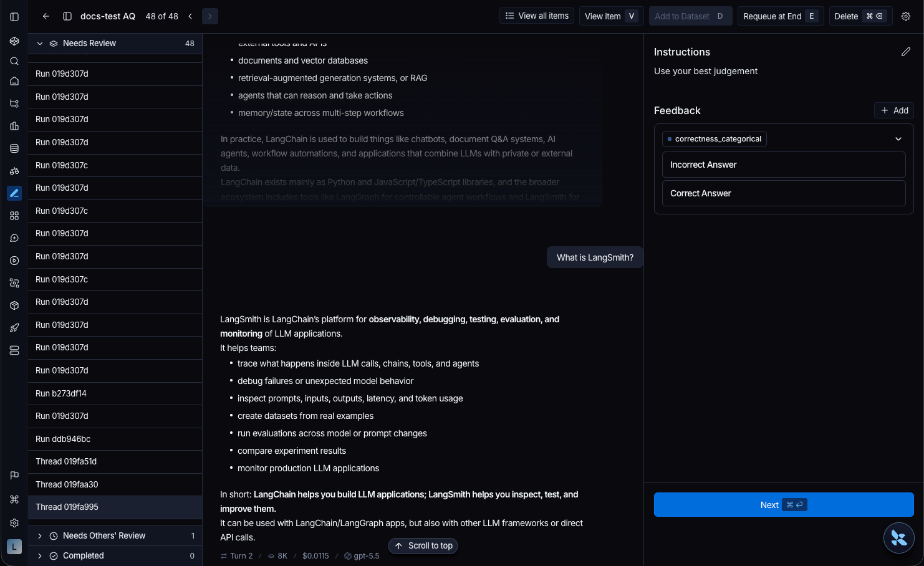
Task: Collapse the correctness_categorical feedback chevron
Action: [x=898, y=139]
